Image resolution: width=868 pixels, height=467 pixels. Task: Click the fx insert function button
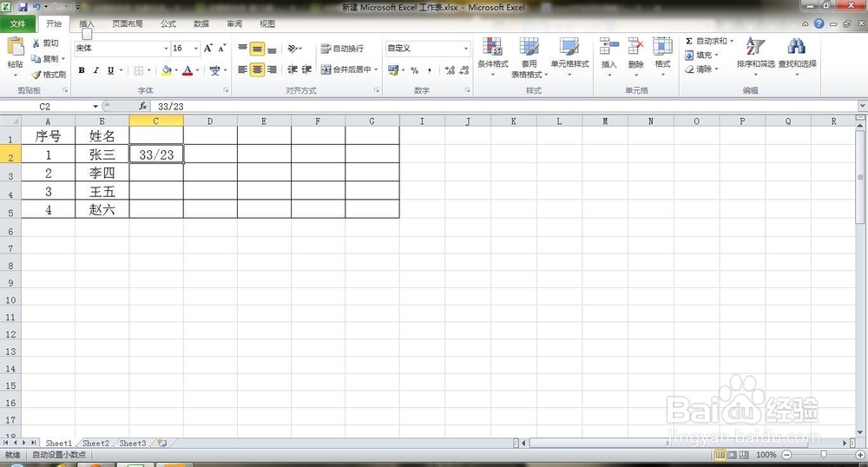coord(143,106)
